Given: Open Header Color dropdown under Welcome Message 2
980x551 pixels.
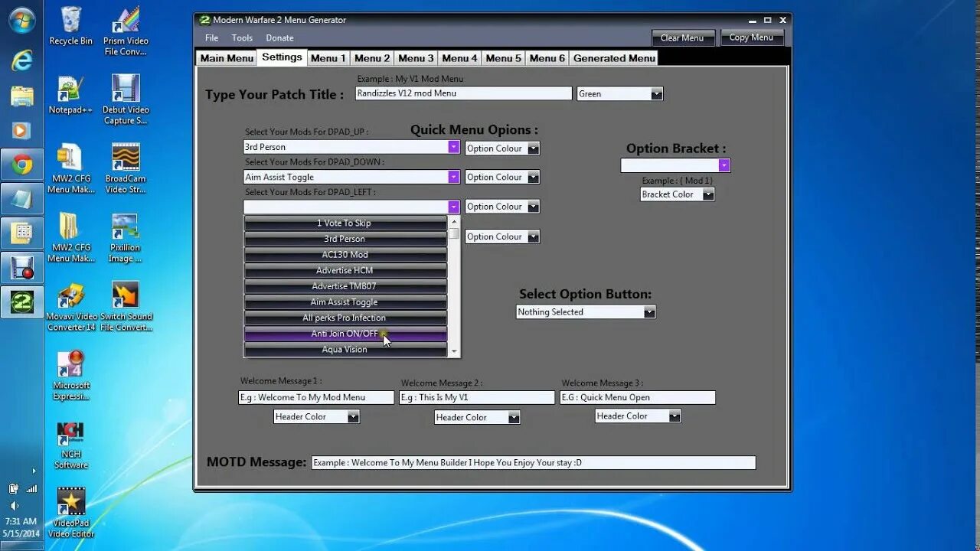Looking at the screenshot, I should (514, 417).
